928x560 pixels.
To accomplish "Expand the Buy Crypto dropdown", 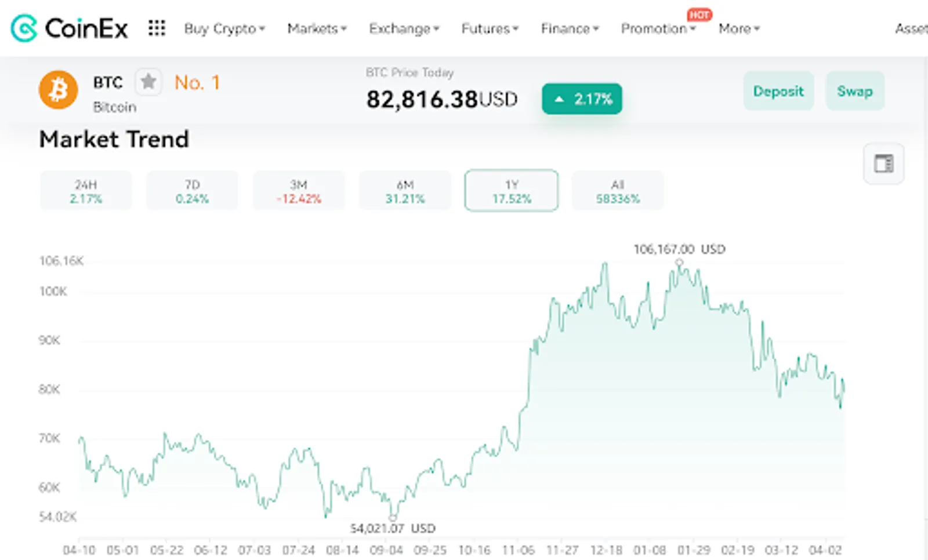I will pyautogui.click(x=224, y=28).
